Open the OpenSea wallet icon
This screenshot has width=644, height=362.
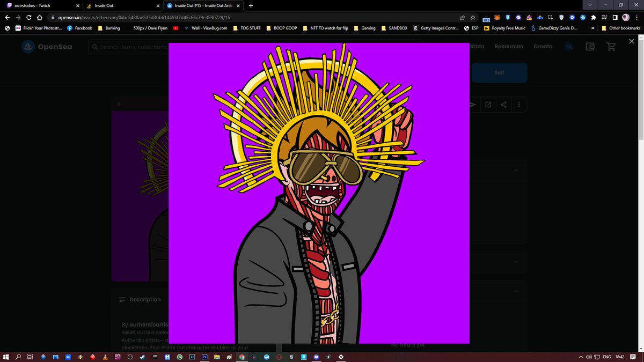590,47
